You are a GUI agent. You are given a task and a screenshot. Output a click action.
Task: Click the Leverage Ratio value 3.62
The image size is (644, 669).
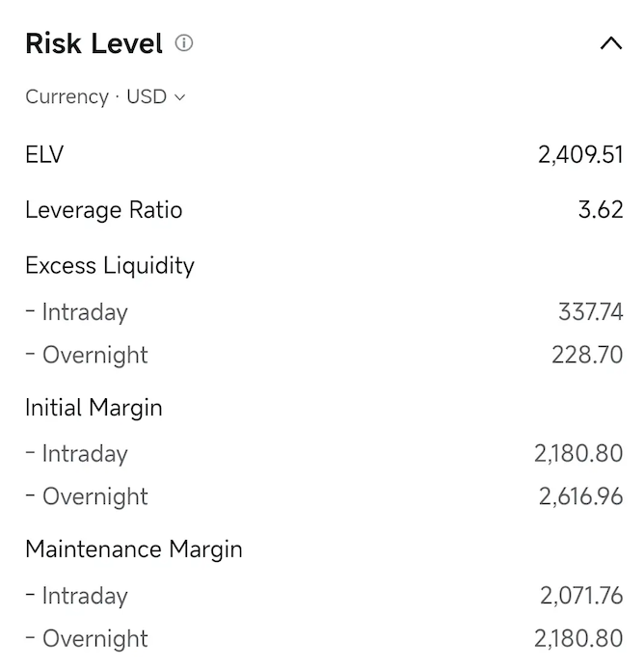pos(601,210)
